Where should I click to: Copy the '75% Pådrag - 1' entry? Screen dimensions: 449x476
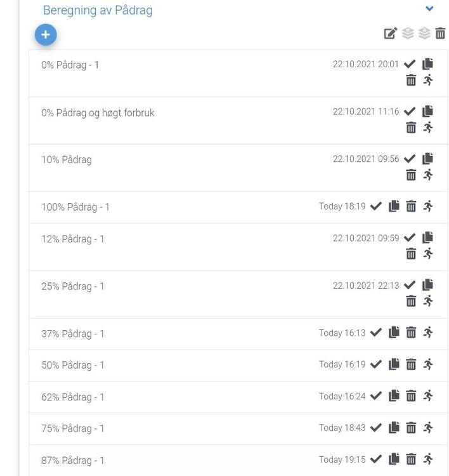(394, 428)
